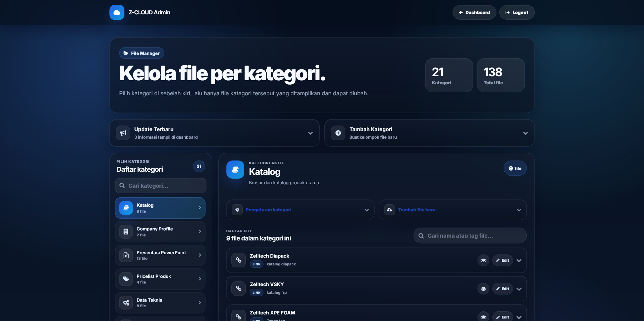Open Katalog category via its arrow
This screenshot has width=644, height=321.
[200, 208]
